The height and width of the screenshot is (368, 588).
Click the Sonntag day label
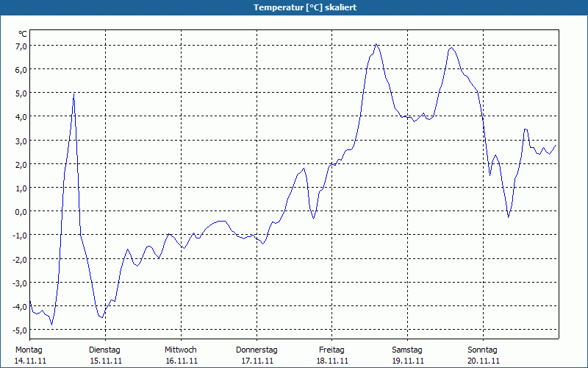[x=483, y=350]
